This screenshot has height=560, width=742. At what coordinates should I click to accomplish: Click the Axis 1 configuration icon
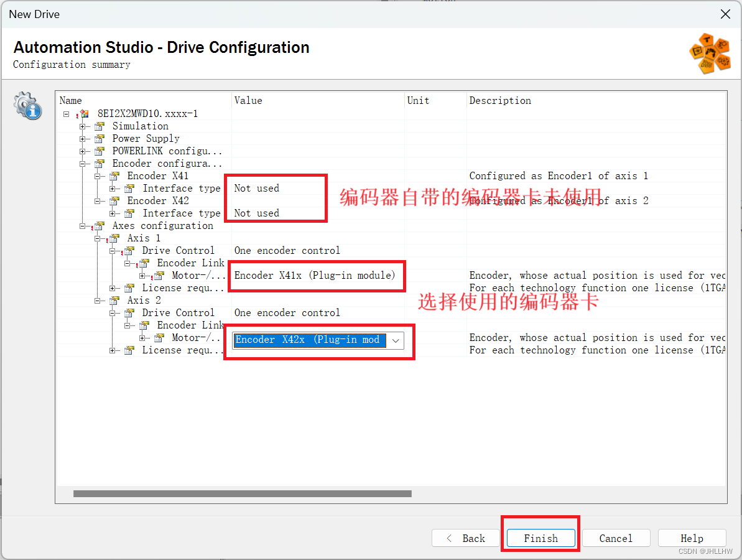click(114, 238)
